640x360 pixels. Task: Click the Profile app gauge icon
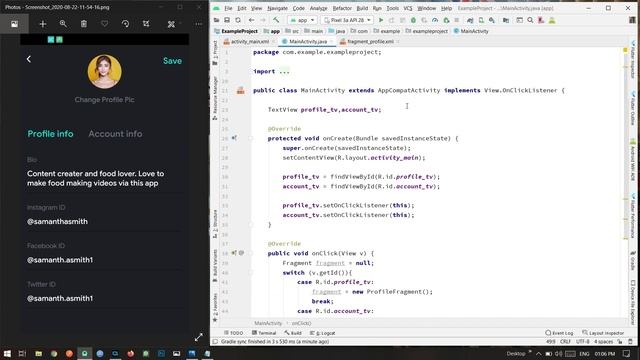coord(435,20)
